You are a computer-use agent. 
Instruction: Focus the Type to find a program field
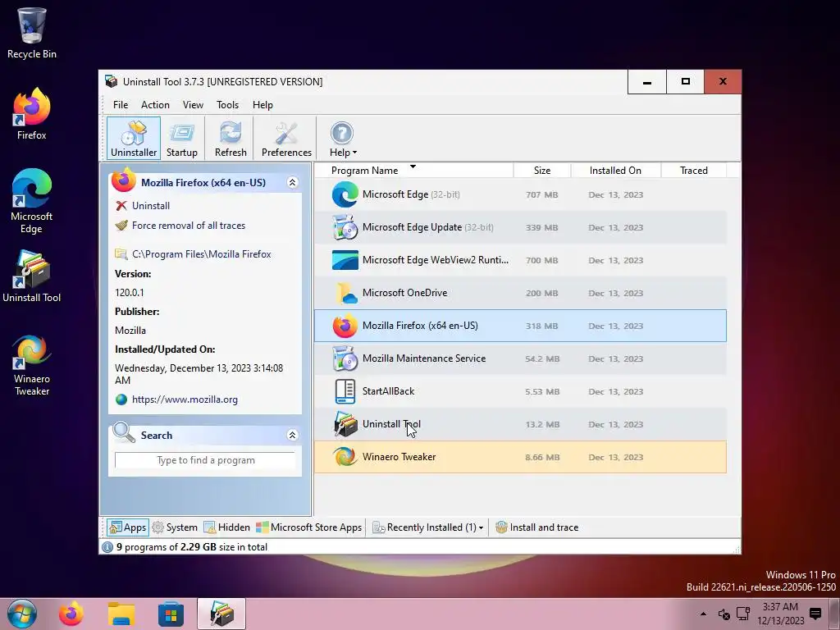[x=206, y=460]
